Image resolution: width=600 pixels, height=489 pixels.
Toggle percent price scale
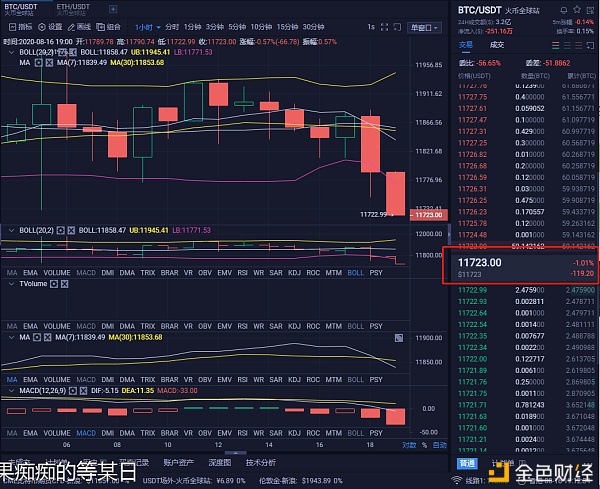pyautogui.click(x=424, y=445)
